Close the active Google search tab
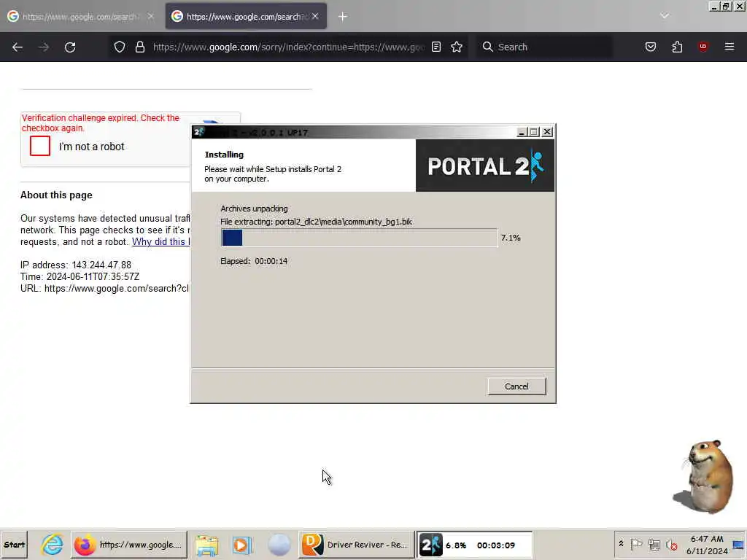The width and height of the screenshot is (747, 560). [315, 17]
